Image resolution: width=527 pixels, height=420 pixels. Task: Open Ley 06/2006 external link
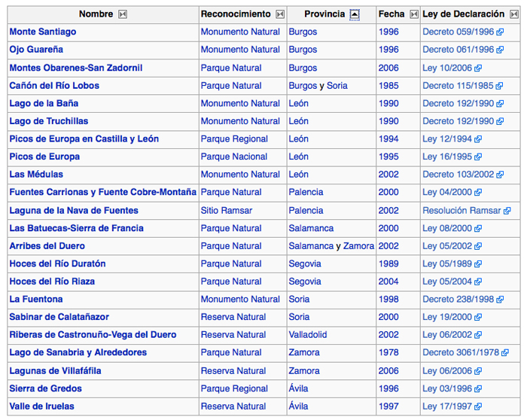coord(452,371)
